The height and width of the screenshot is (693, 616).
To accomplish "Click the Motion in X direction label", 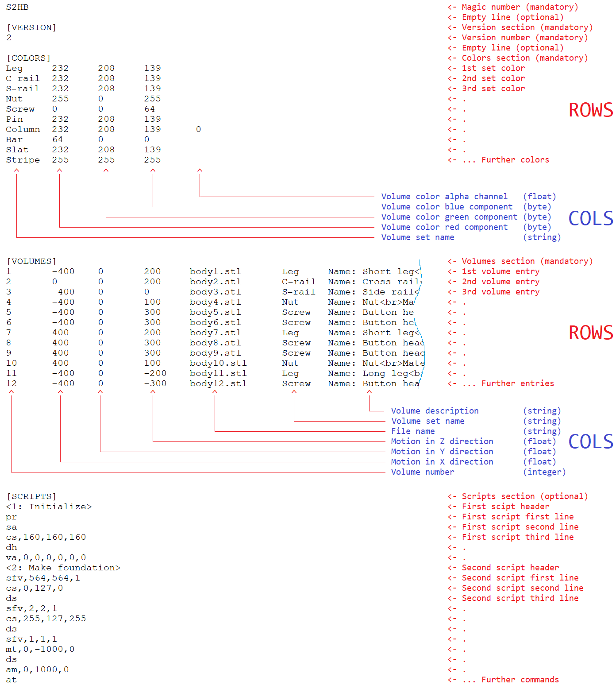I will (442, 462).
